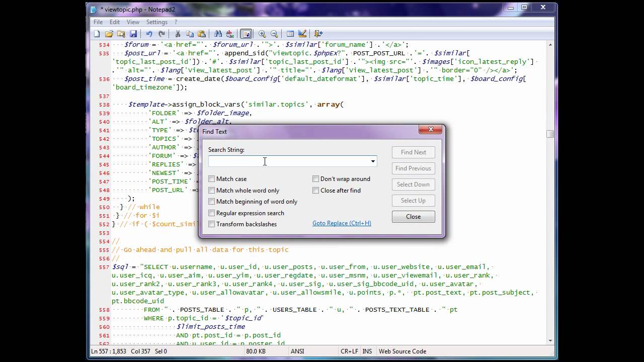Cut selection with the scissors icon
Viewport: 644px width, 362px height.
[x=178, y=34]
